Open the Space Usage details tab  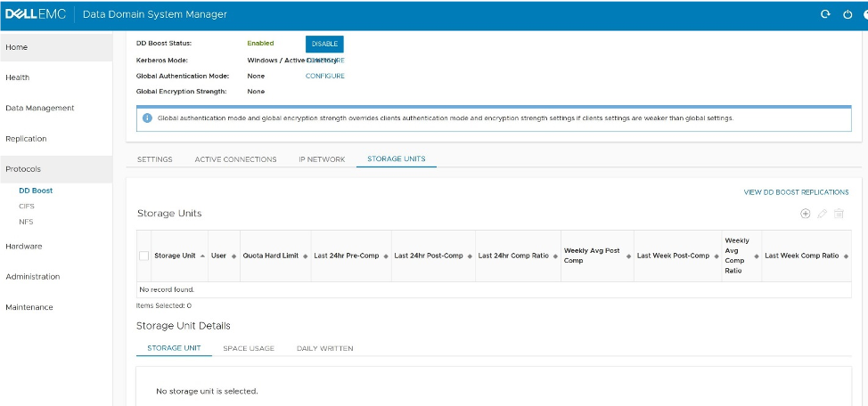[249, 348]
